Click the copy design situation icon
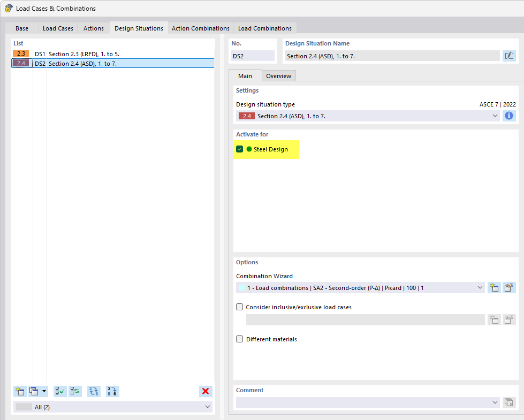Viewport: 524px width, 420px height. (x=34, y=391)
